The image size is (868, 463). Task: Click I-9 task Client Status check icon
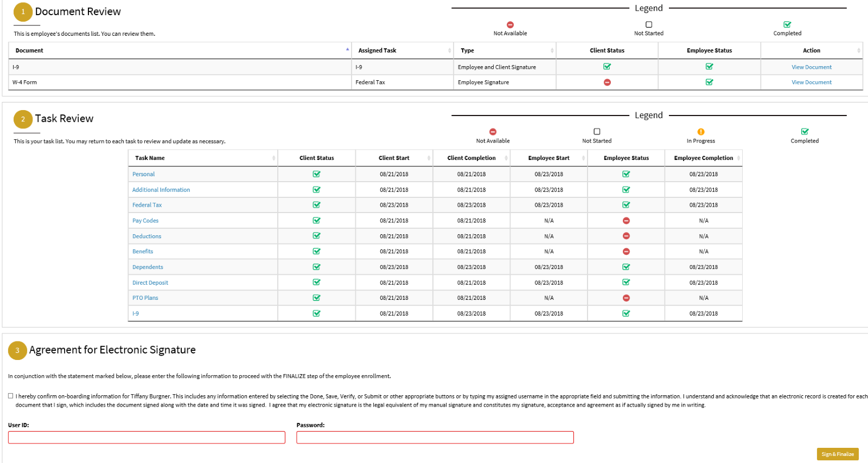(x=316, y=313)
